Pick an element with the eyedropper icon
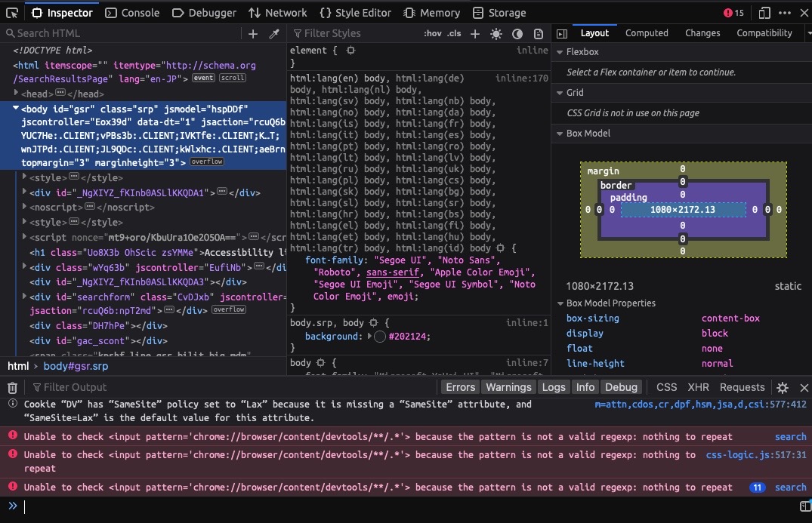812x523 pixels. pyautogui.click(x=274, y=34)
